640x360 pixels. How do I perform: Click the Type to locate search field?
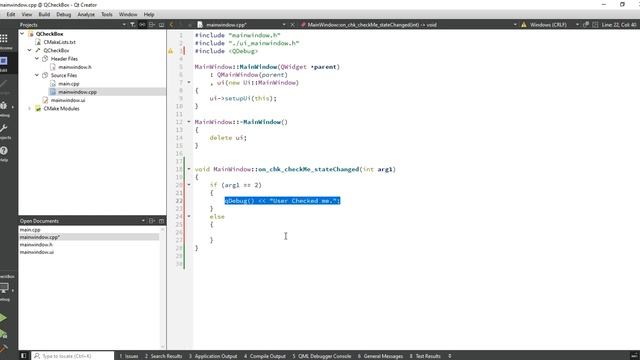[x=73, y=356]
